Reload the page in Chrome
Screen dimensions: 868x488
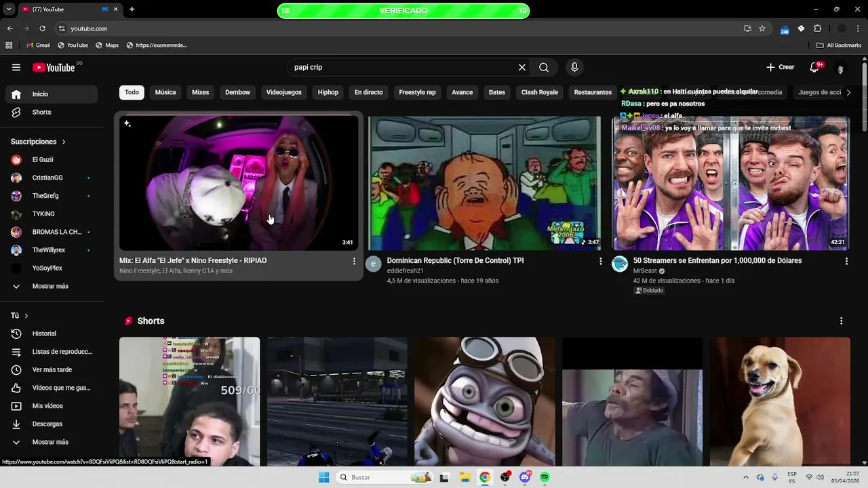42,28
